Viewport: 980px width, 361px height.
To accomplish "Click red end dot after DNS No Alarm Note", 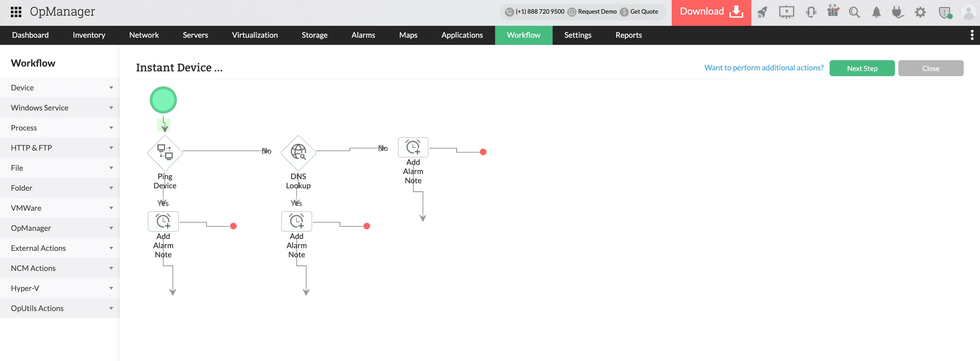I will click(483, 152).
